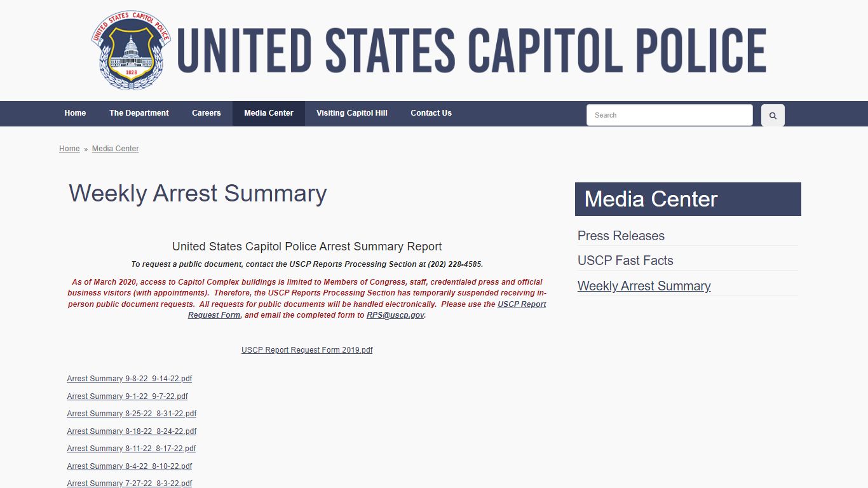Open Arrest Summary 8-4-22 8-10-22.pdf
The height and width of the screenshot is (488, 868).
[130, 466]
